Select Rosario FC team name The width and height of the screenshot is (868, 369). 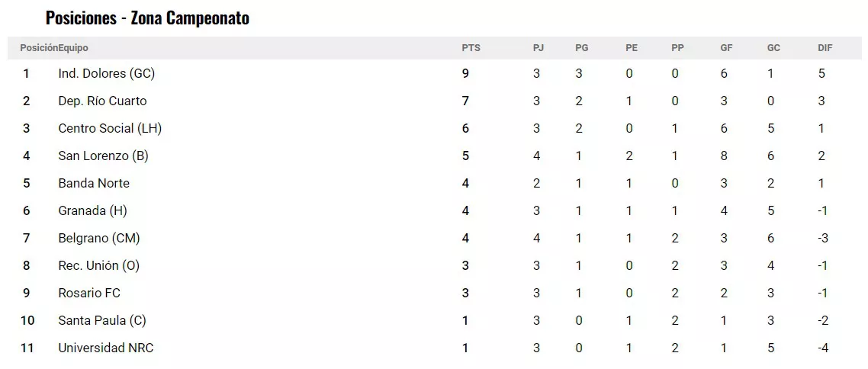[89, 294]
